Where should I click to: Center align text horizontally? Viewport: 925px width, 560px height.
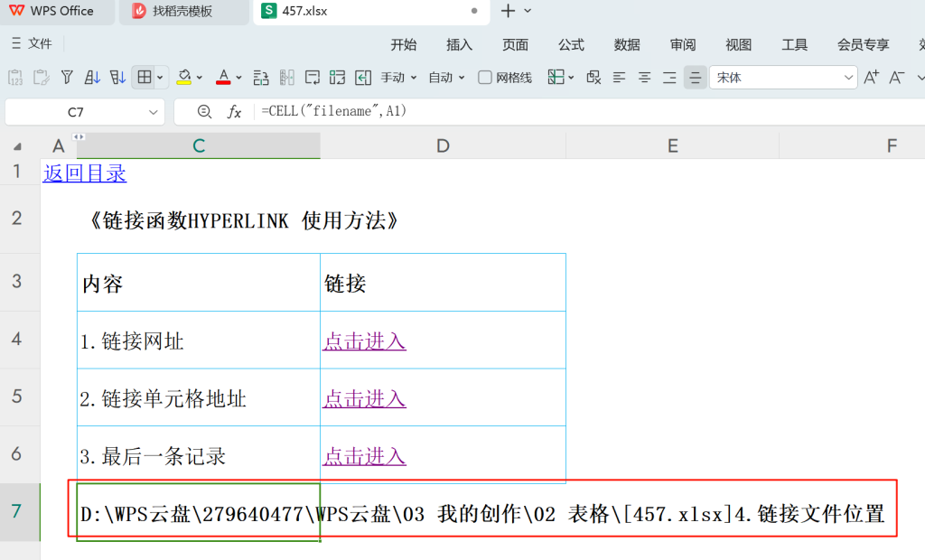click(644, 78)
